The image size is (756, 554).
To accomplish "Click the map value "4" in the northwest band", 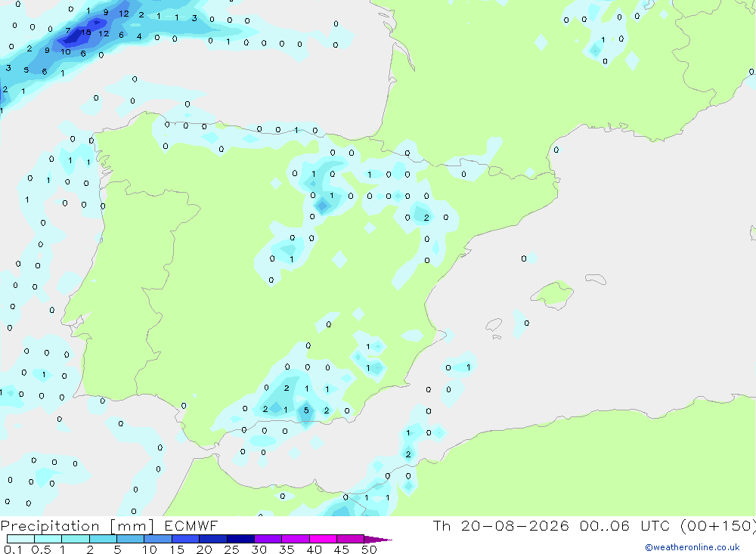I will click(x=139, y=36).
